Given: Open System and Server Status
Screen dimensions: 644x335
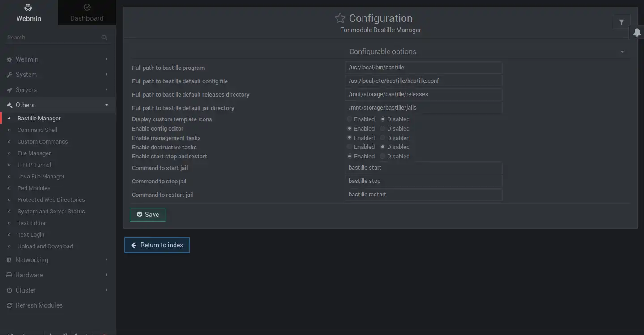Looking at the screenshot, I should [51, 212].
